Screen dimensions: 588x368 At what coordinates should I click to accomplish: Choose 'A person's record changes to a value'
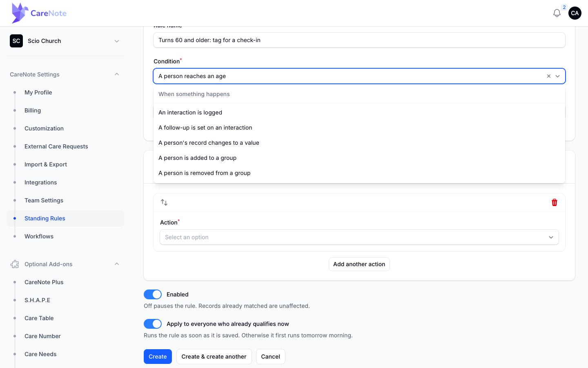[359, 143]
